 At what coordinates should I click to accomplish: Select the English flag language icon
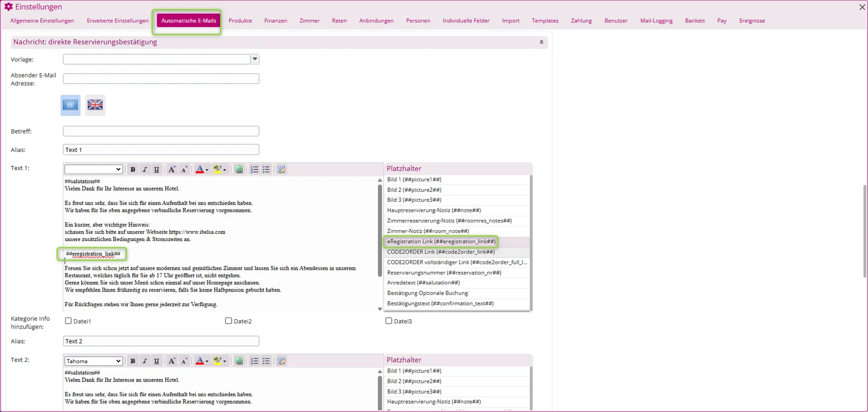coord(95,105)
